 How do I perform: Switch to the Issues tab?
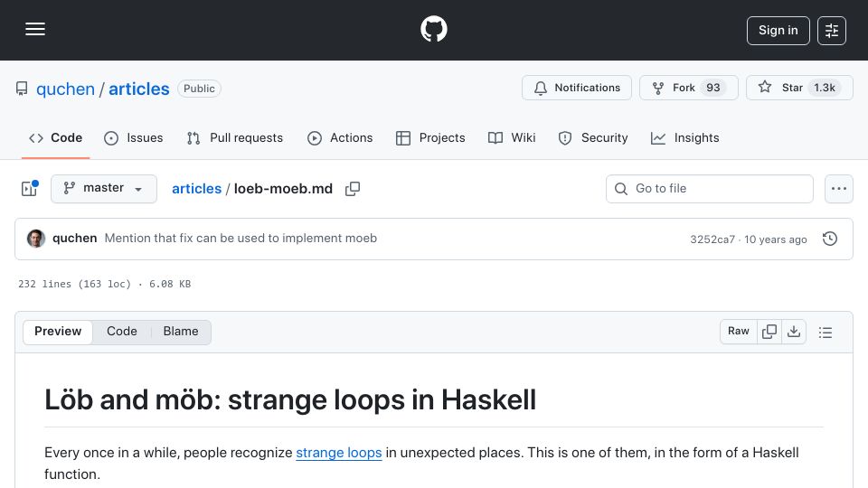pyautogui.click(x=134, y=137)
